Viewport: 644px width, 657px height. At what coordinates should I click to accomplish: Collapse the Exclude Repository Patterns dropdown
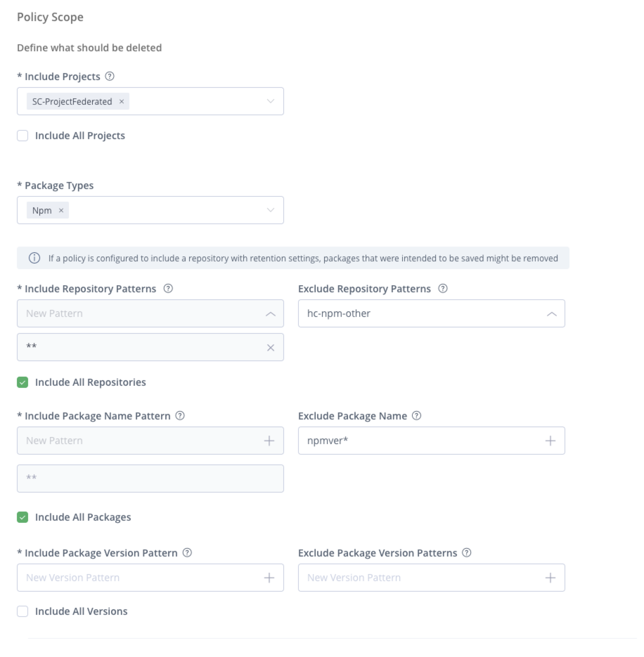point(552,314)
